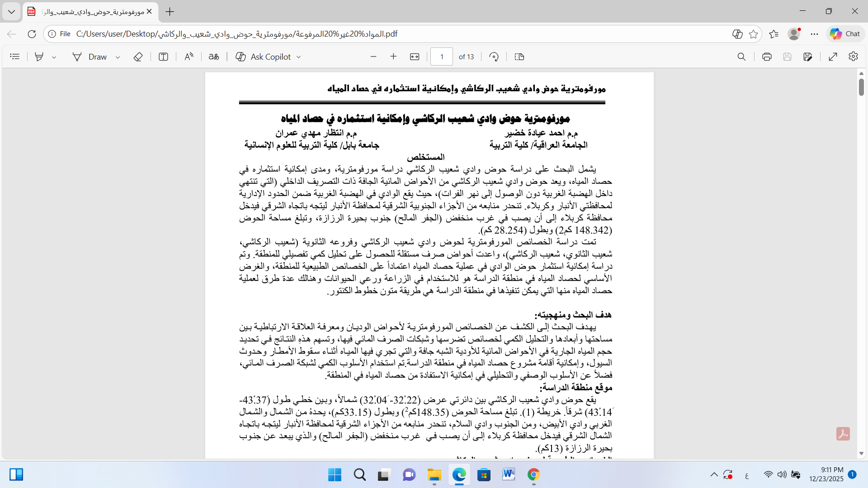Click the Adobe Acrobat floating icon
Viewport: 868px width, 488px height.
coord(843,434)
